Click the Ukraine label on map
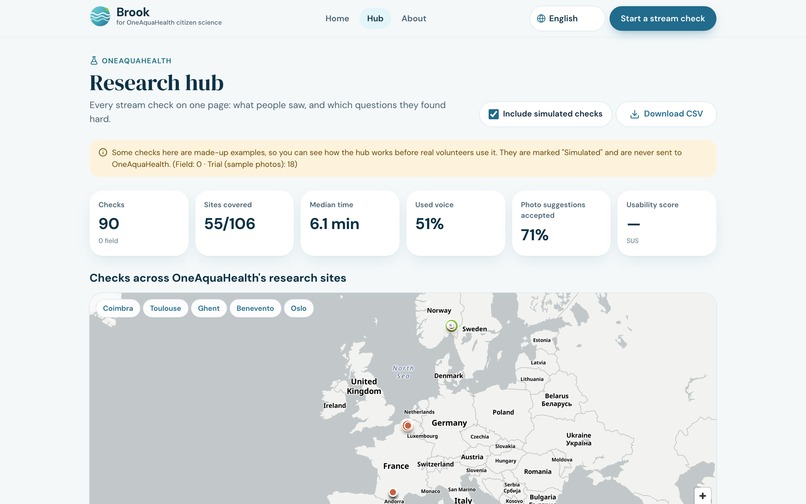 tap(579, 439)
